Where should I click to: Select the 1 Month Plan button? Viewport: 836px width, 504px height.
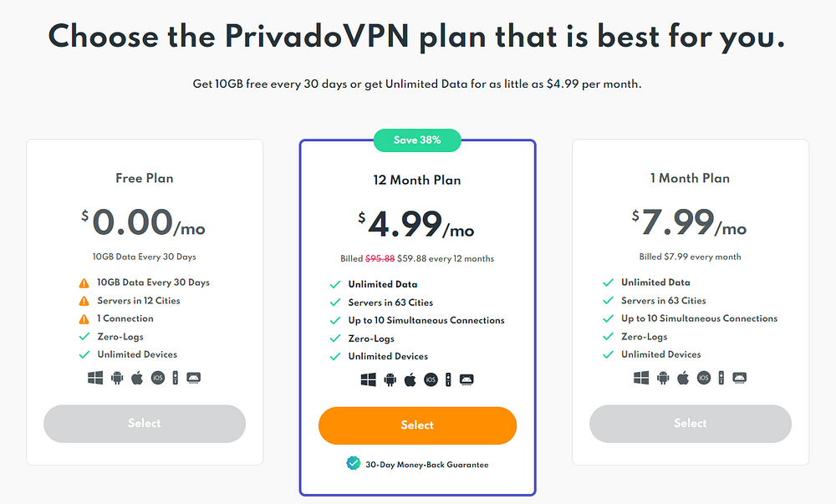click(x=691, y=424)
